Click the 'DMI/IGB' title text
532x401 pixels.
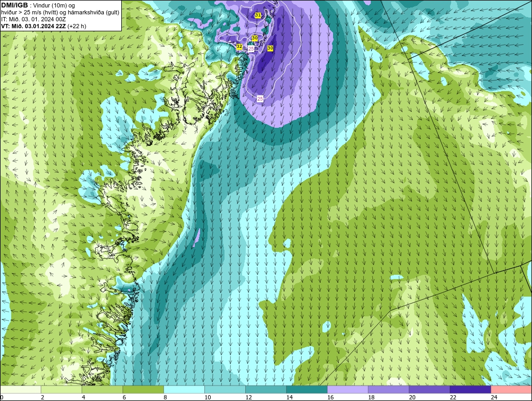point(14,5)
